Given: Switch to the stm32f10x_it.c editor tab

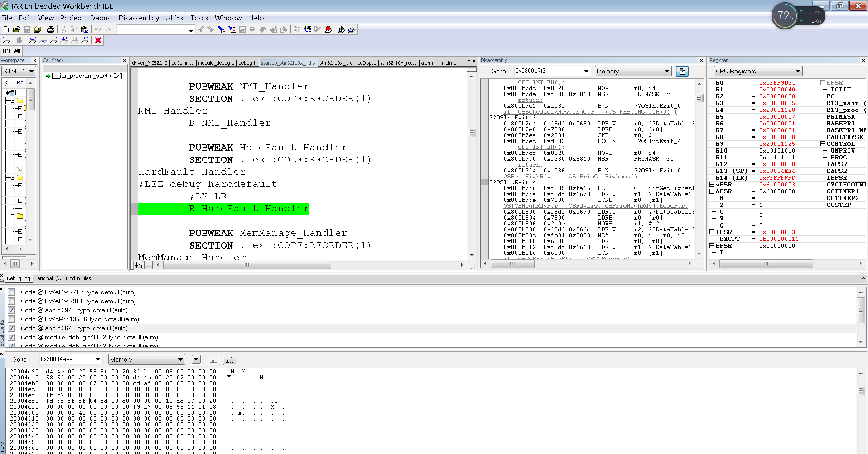Looking at the screenshot, I should pyautogui.click(x=336, y=63).
